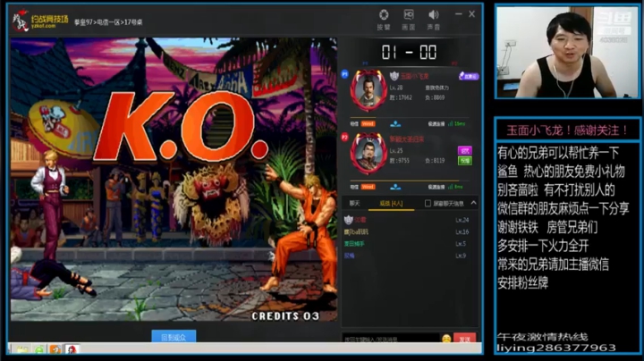
Task: Toggle the 屏蔽聊天信息 checkbox
Action: click(428, 204)
